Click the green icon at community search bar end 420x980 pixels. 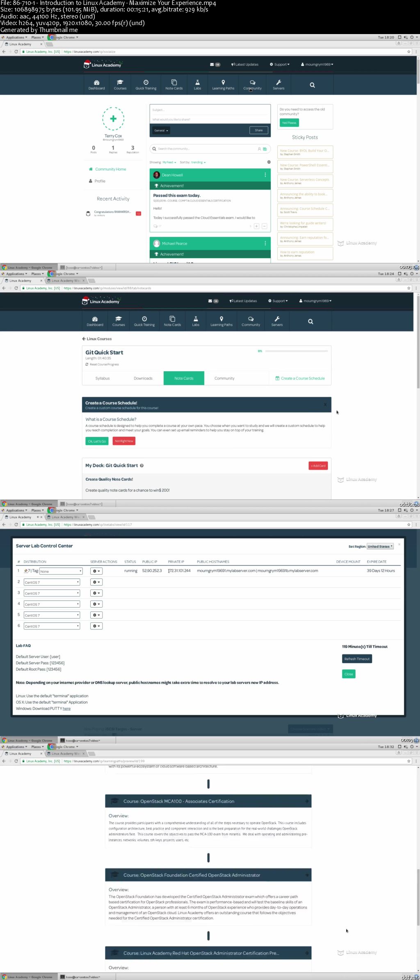(x=265, y=149)
